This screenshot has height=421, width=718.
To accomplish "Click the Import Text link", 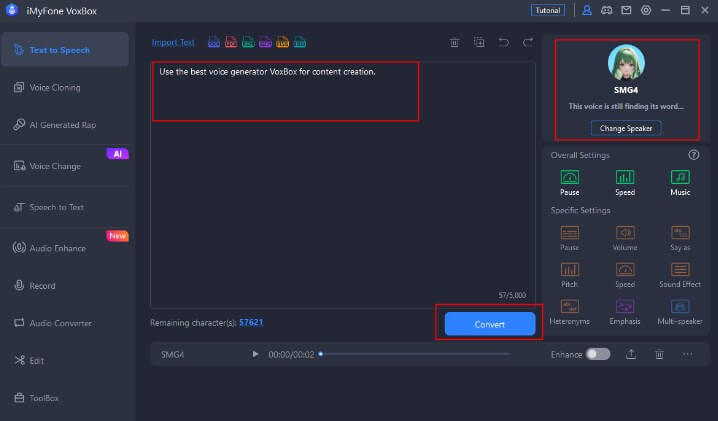I will coord(173,43).
